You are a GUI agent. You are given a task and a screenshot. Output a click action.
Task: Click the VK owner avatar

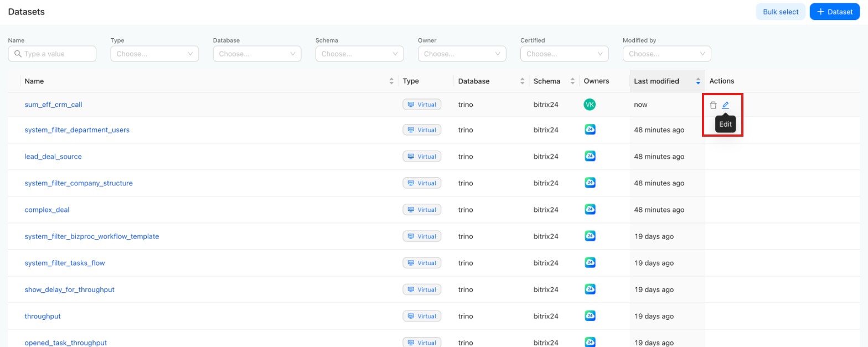(x=590, y=105)
